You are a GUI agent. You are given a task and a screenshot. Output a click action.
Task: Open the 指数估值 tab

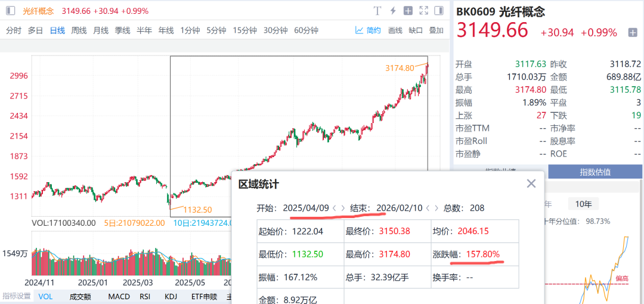coord(595,172)
